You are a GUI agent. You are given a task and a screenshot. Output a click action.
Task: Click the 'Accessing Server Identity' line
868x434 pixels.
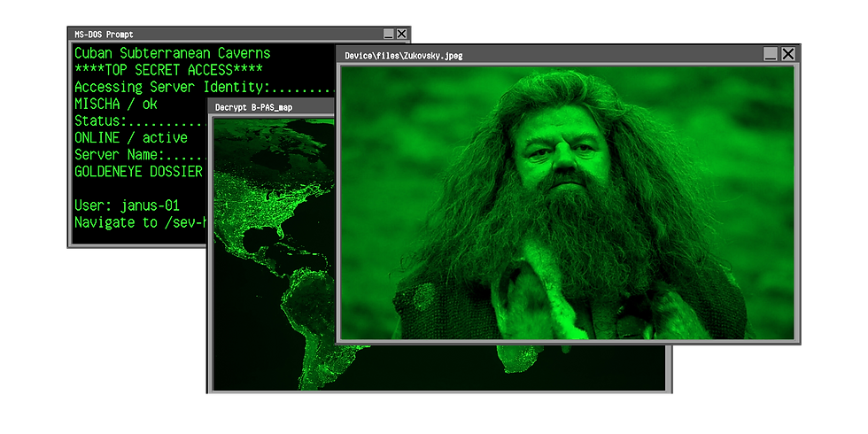tap(205, 88)
